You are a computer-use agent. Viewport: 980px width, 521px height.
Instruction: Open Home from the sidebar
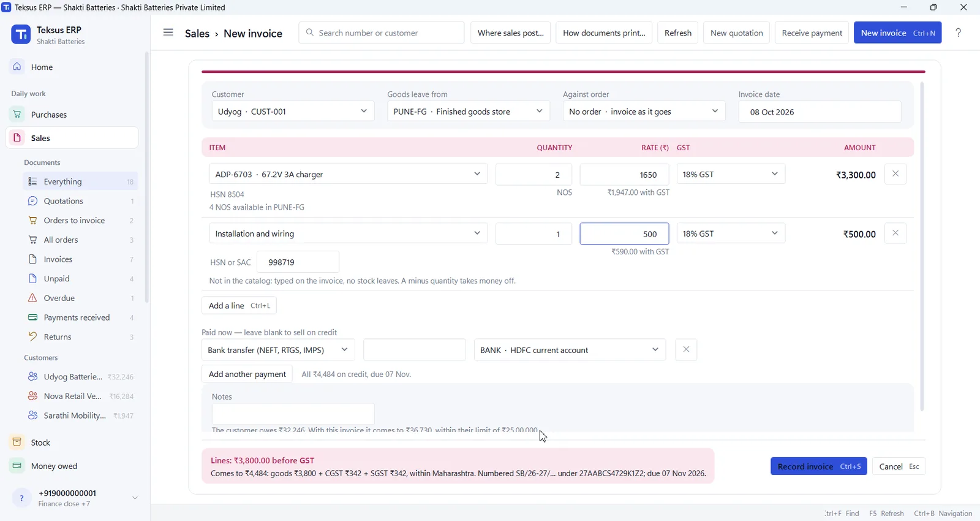(x=72, y=67)
